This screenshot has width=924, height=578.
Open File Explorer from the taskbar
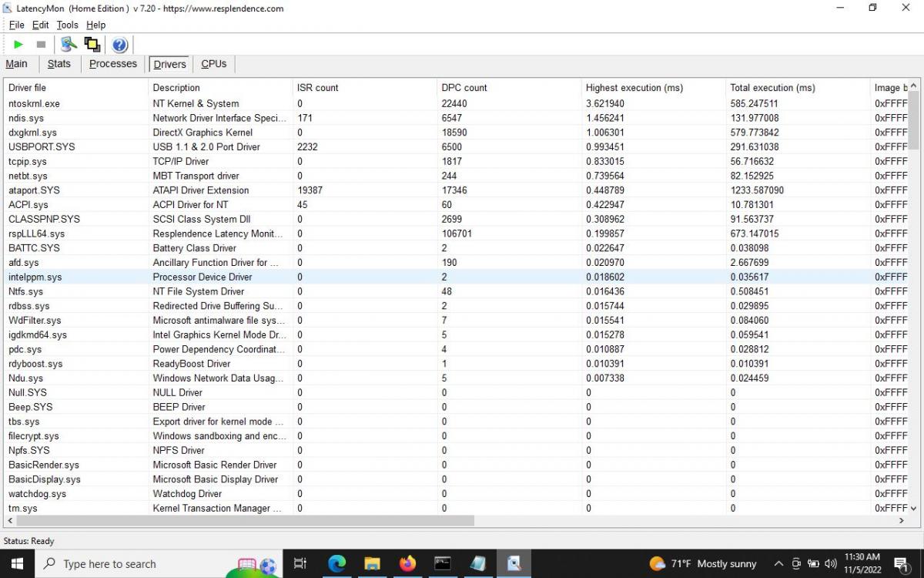(x=372, y=563)
